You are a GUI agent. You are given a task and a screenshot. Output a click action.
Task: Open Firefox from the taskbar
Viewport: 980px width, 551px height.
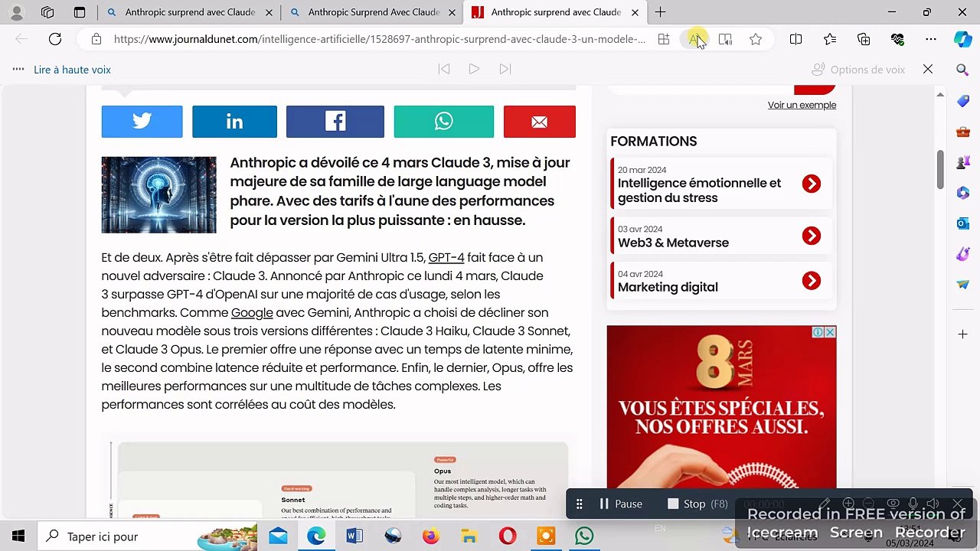pos(431,536)
